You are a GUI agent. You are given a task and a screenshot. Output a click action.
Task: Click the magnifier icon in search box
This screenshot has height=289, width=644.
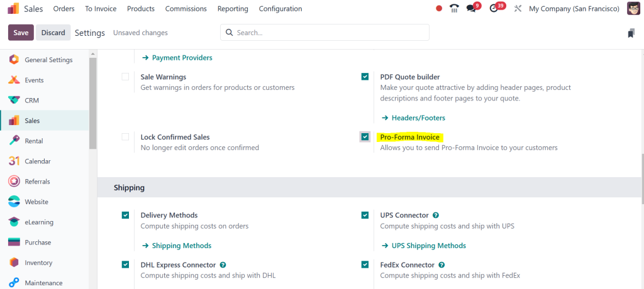(229, 33)
